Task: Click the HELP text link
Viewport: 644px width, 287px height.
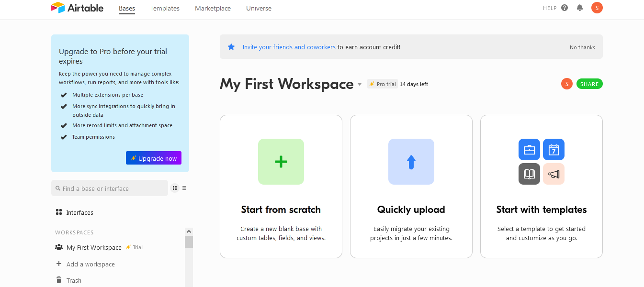Action: (x=550, y=8)
